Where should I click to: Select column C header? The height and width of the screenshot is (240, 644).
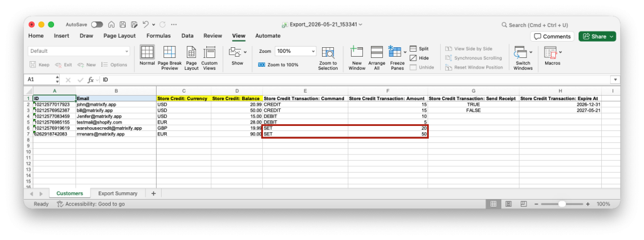pyautogui.click(x=184, y=91)
